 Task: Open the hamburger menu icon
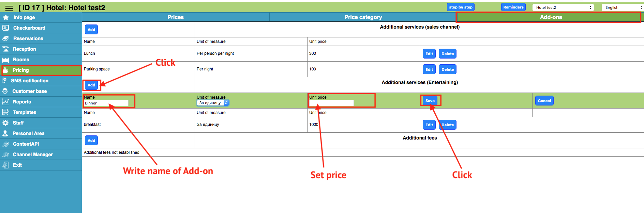(9, 8)
